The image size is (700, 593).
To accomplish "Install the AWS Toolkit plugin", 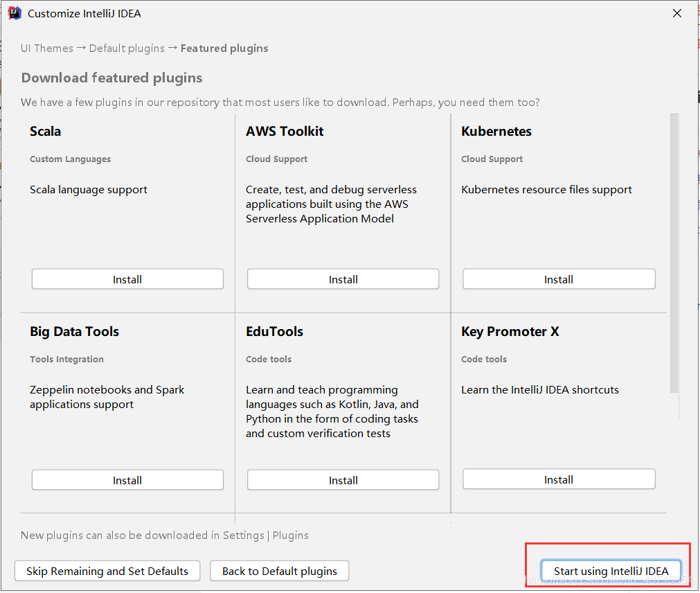I will click(x=343, y=279).
